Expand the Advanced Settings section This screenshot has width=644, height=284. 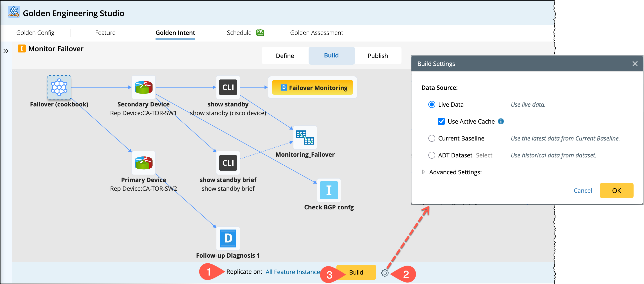423,172
